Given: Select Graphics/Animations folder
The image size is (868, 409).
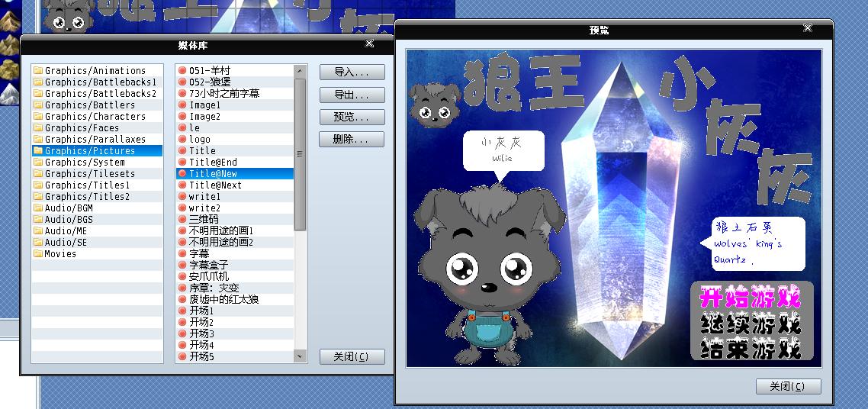Looking at the screenshot, I should (97, 70).
